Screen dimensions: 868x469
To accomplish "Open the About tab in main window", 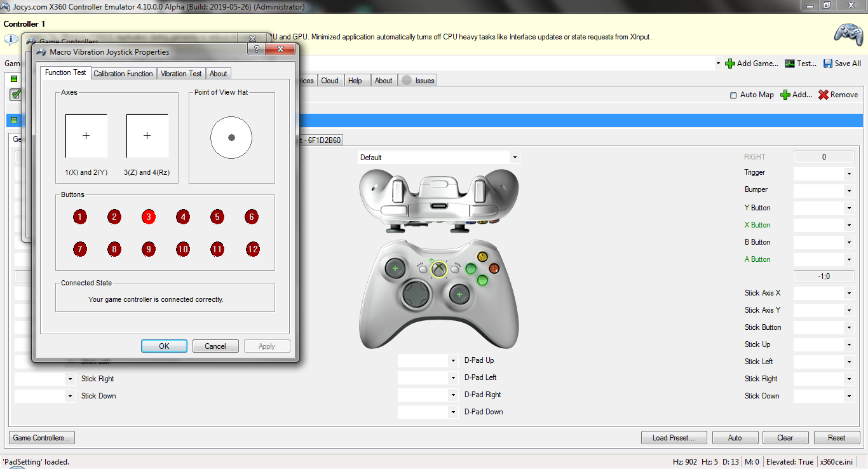I will coord(383,81).
